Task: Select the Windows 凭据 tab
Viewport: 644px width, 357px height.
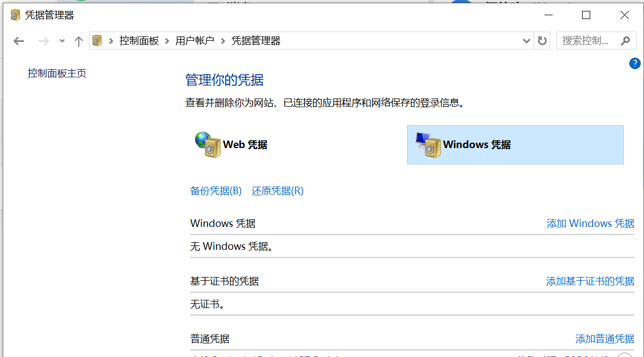Action: 515,145
